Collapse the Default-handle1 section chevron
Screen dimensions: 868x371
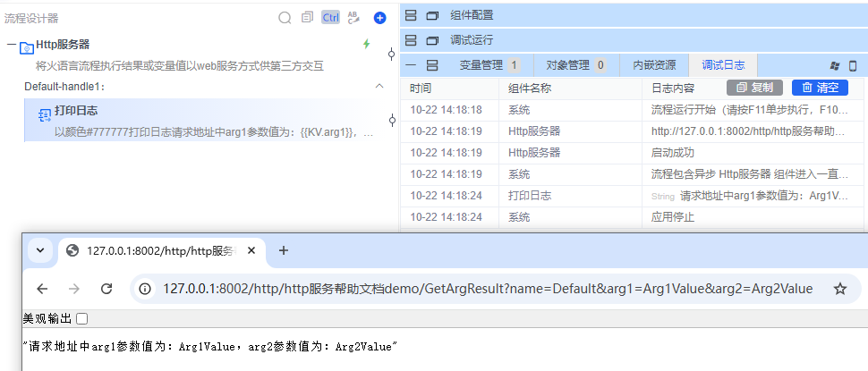379,86
